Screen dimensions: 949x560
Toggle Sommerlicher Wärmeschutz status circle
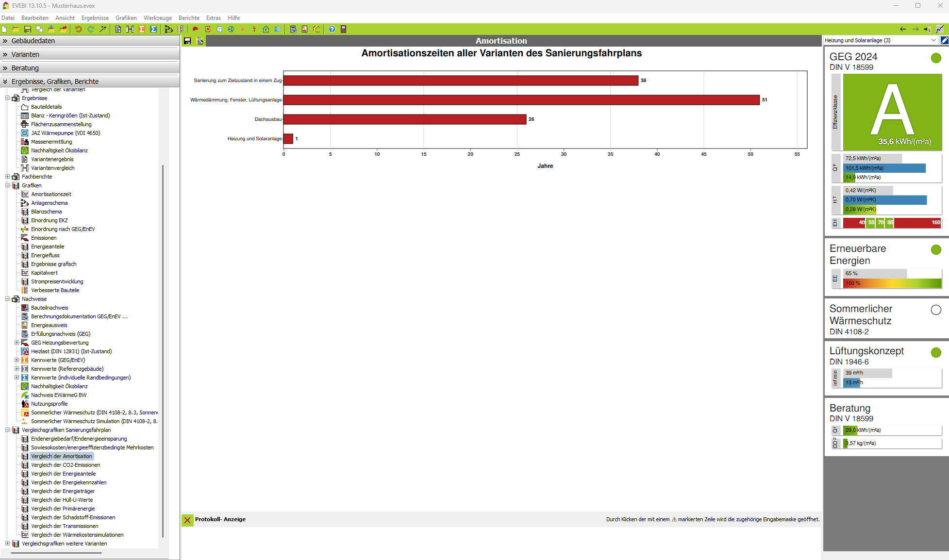click(x=936, y=310)
